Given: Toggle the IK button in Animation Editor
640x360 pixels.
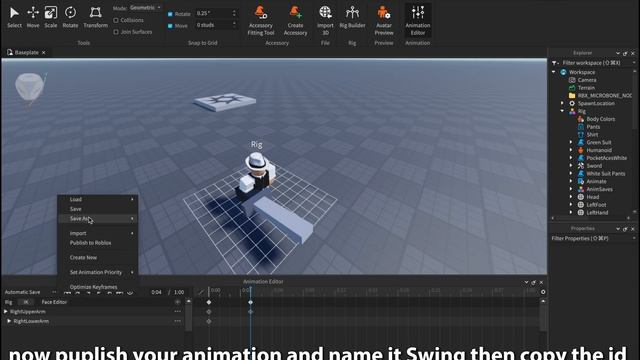Looking at the screenshot, I should [26, 302].
